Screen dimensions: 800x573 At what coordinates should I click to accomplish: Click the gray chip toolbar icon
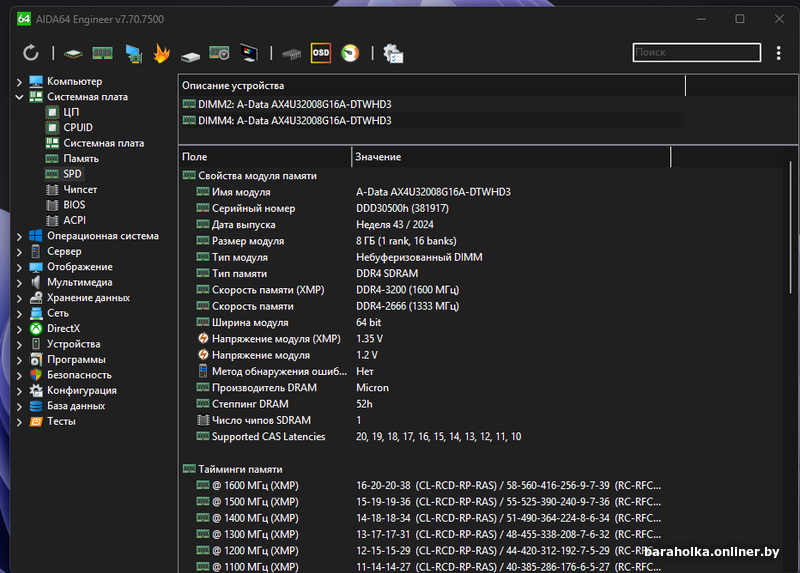pyautogui.click(x=292, y=54)
